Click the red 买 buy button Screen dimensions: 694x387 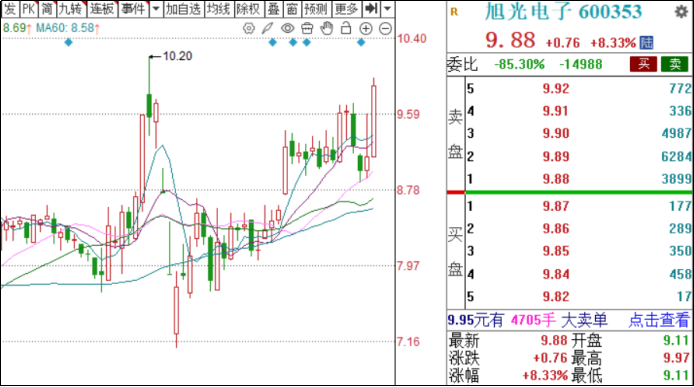[643, 64]
